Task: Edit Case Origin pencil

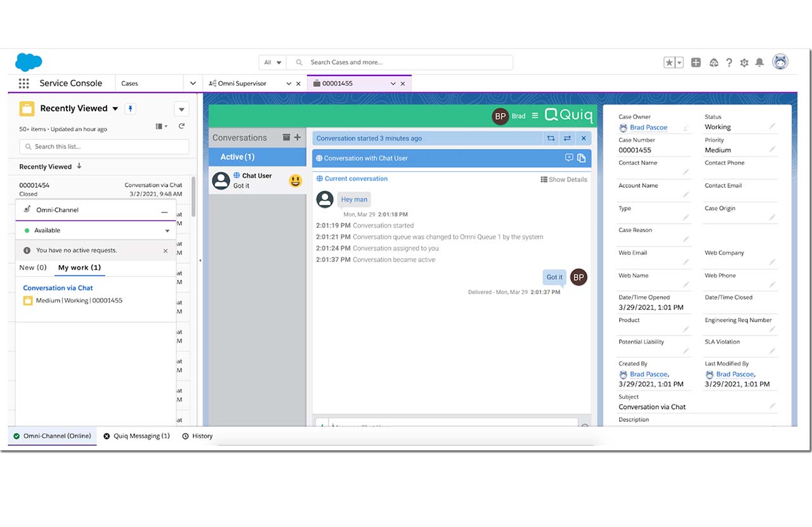Action: (x=772, y=218)
